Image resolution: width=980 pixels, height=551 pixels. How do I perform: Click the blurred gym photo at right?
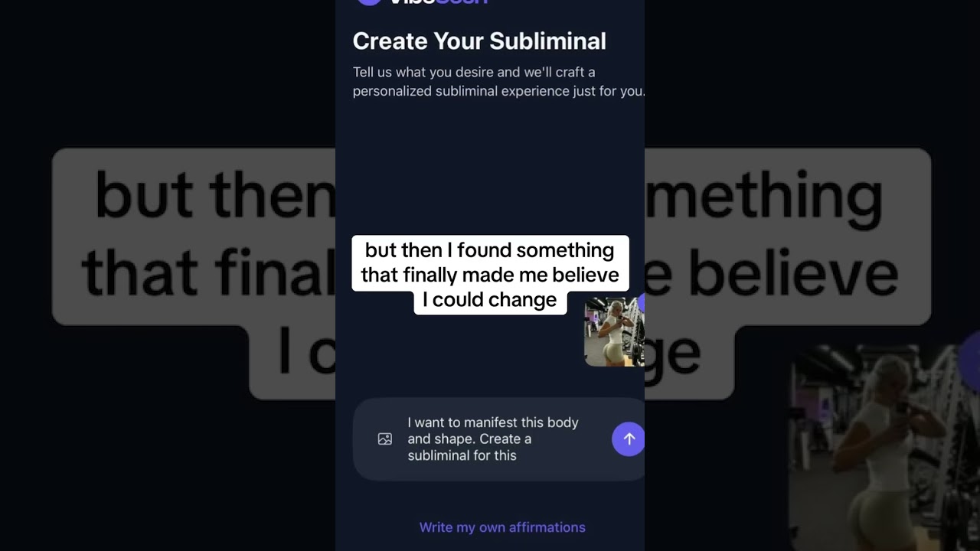click(x=884, y=448)
